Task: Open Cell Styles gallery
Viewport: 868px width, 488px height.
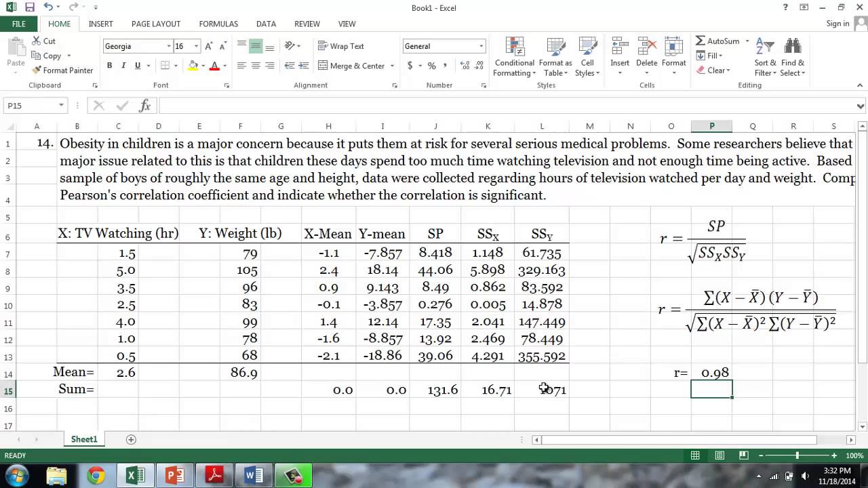Action: coord(587,57)
